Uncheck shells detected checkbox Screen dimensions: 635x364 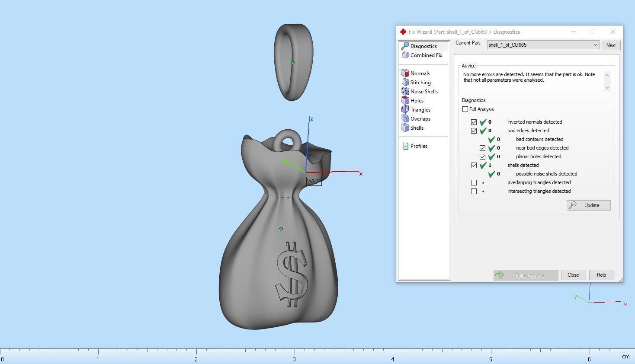(474, 165)
